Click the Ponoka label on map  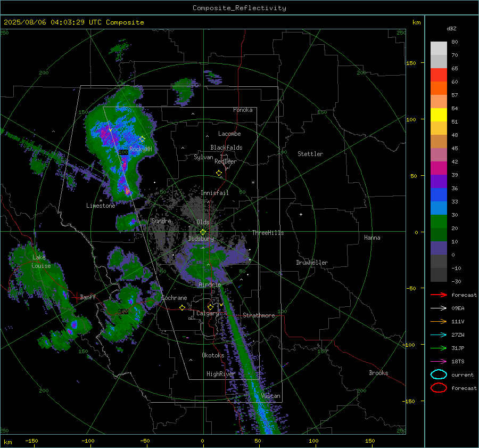point(243,110)
